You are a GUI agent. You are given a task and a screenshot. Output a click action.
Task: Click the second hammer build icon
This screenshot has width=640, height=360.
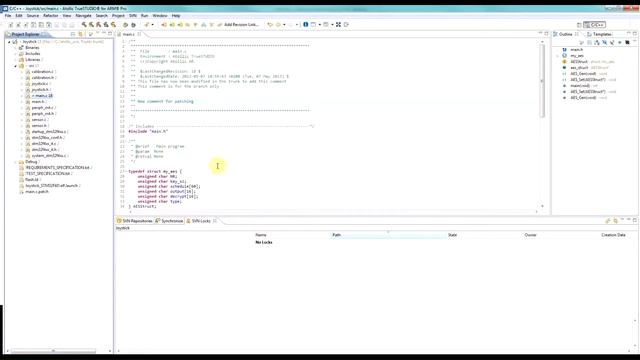pos(91,24)
